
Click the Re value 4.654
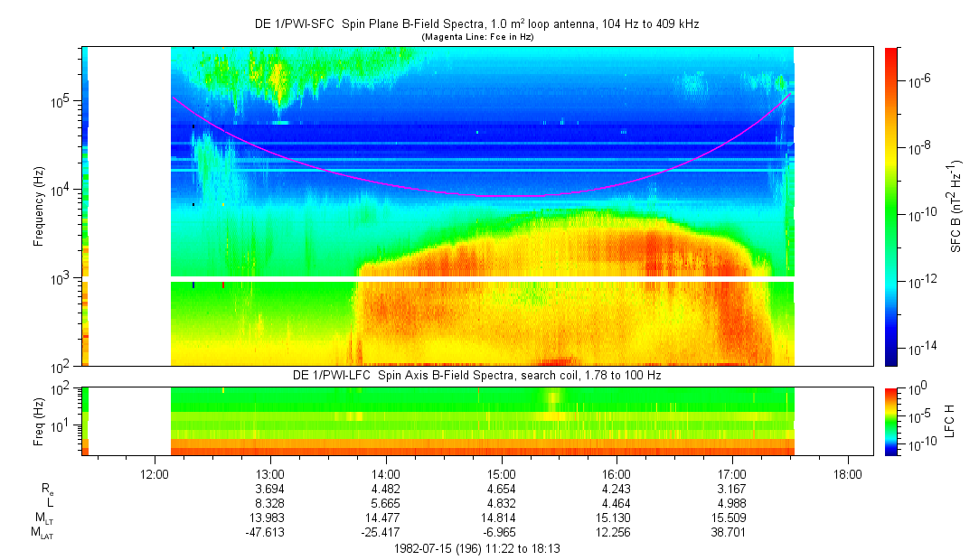coord(502,489)
